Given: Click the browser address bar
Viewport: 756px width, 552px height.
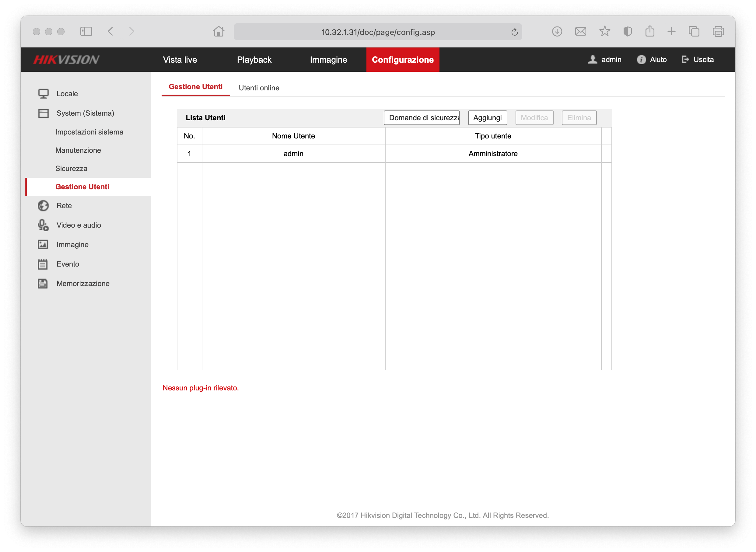Looking at the screenshot, I should point(378,32).
